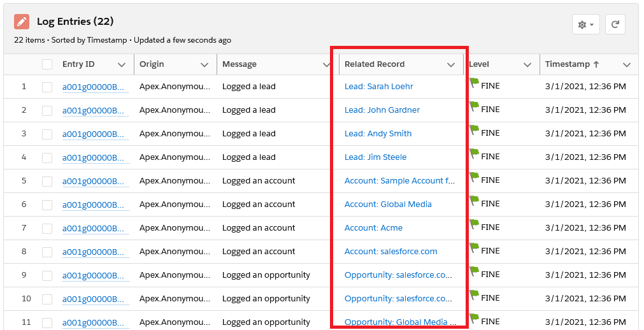Viewport: 644px width, 330px height.
Task: Click 'Logged an account' in row 6
Action: (259, 204)
